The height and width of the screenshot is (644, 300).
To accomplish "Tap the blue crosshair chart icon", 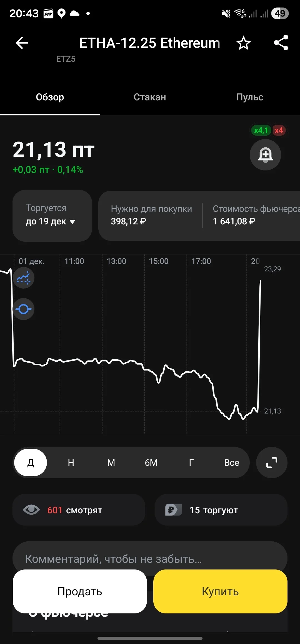I will [x=23, y=309].
